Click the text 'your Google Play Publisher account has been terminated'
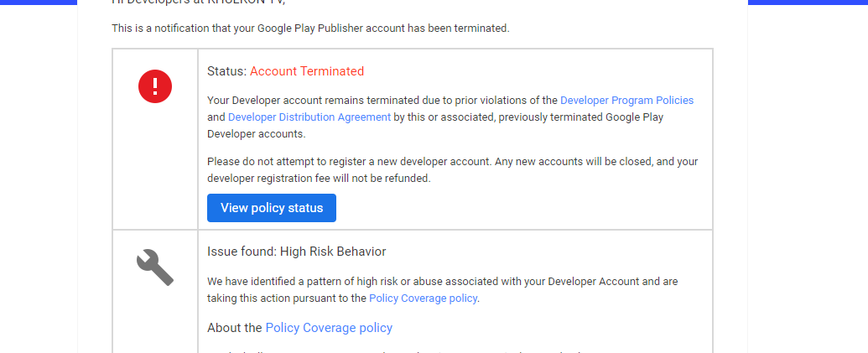The height and width of the screenshot is (353, 868). (x=370, y=29)
